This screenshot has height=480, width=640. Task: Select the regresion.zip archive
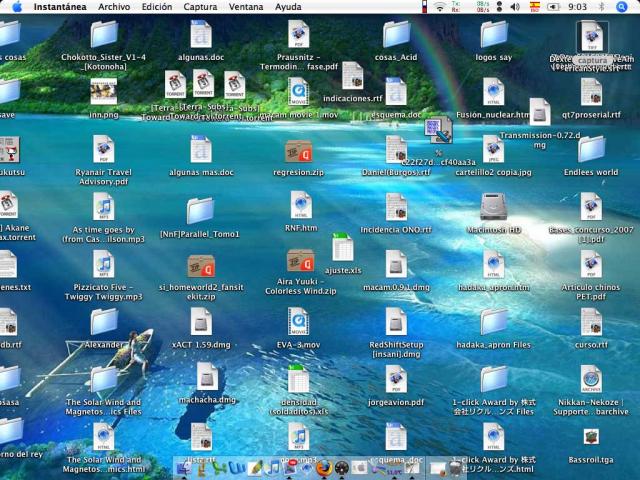pyautogui.click(x=299, y=151)
